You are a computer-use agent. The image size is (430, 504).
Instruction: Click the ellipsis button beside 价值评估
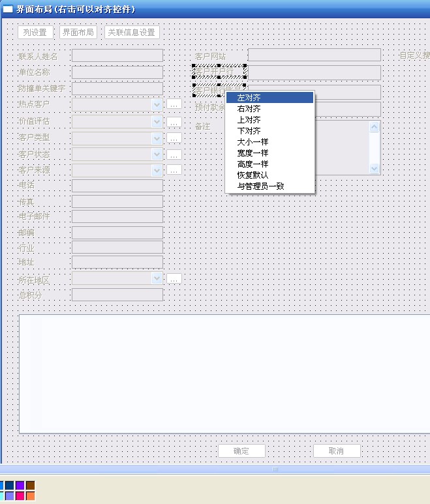click(174, 122)
